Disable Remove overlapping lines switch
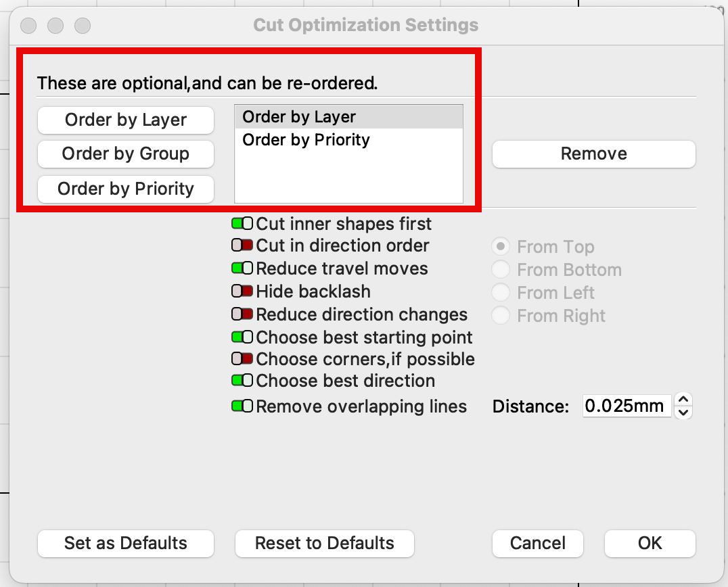This screenshot has width=728, height=587. (x=242, y=406)
